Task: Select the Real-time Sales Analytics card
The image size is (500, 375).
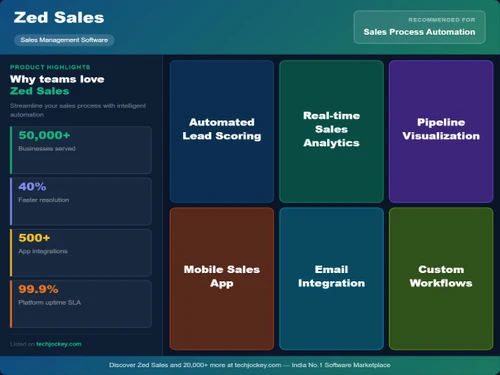Action: click(x=331, y=131)
